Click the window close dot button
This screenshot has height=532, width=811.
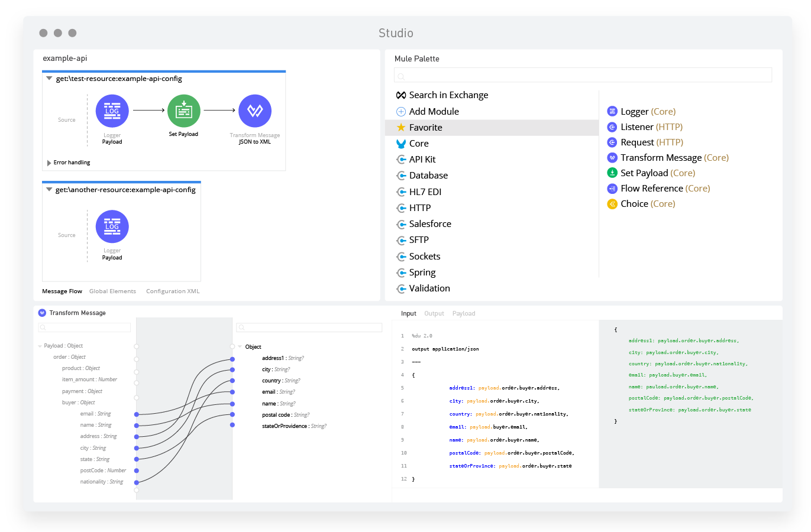pos(43,33)
